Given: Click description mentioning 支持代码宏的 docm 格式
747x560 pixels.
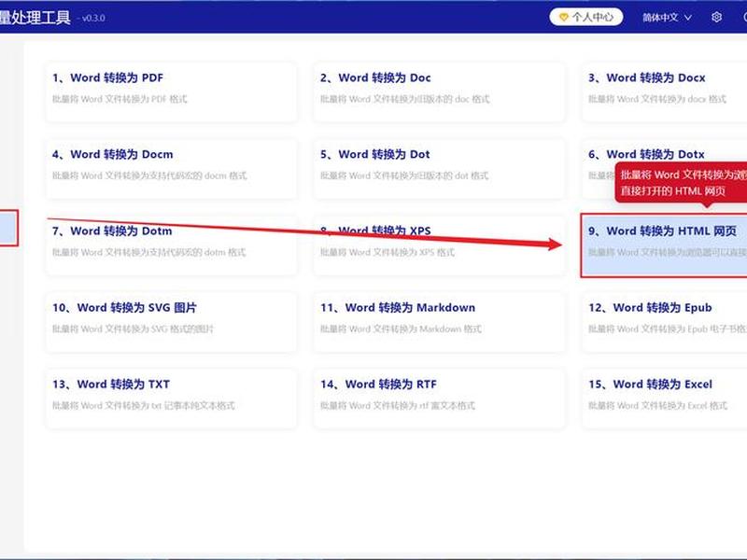Looking at the screenshot, I should [149, 175].
